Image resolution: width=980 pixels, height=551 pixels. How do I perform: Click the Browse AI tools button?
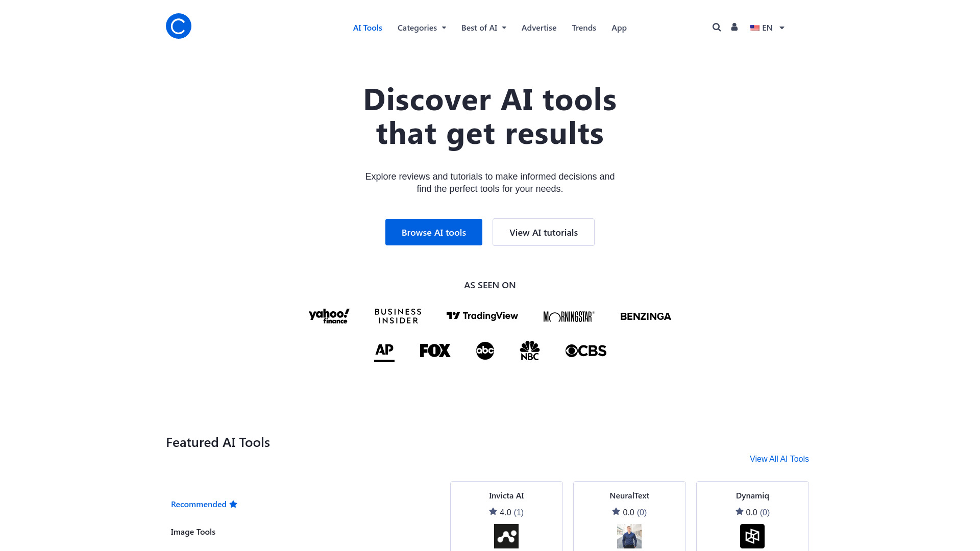[433, 232]
